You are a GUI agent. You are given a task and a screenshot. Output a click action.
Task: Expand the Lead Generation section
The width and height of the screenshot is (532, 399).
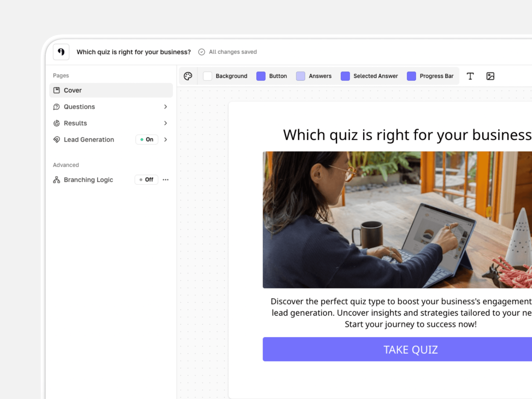tap(165, 140)
